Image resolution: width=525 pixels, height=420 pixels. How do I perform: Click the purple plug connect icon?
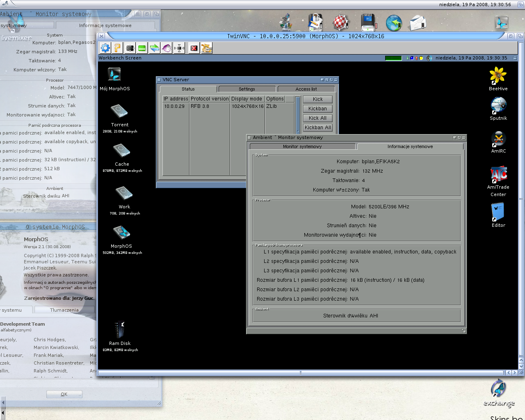(x=167, y=48)
